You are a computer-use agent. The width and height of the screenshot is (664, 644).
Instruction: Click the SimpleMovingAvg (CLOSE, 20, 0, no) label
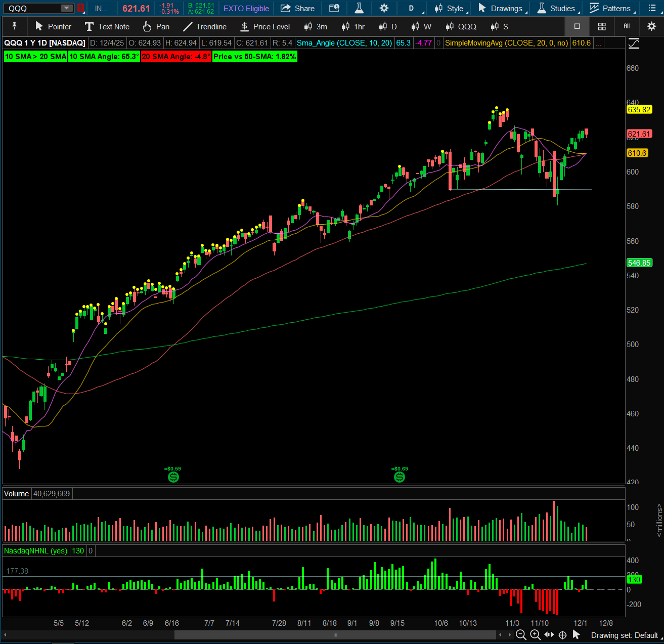click(507, 43)
